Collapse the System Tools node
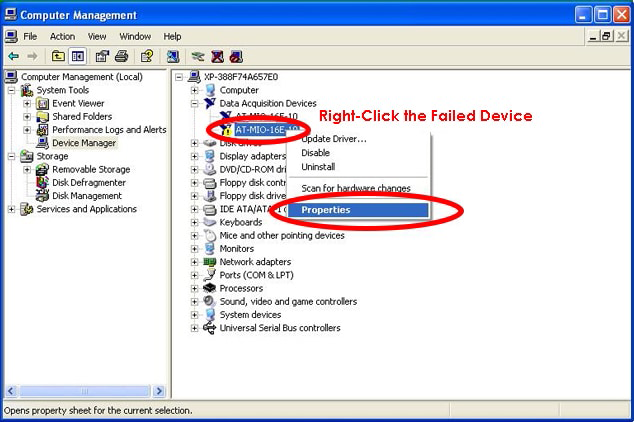The height and width of the screenshot is (422, 634). click(12, 90)
